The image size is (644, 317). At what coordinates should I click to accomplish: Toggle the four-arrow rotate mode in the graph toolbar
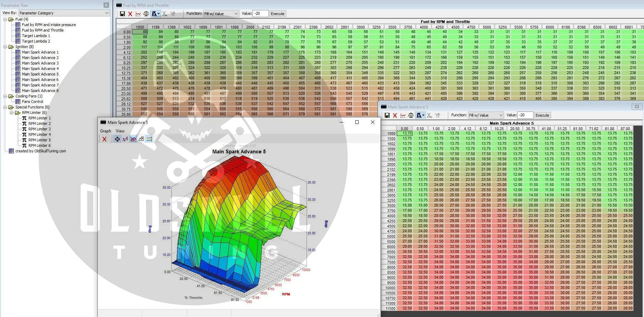117,139
